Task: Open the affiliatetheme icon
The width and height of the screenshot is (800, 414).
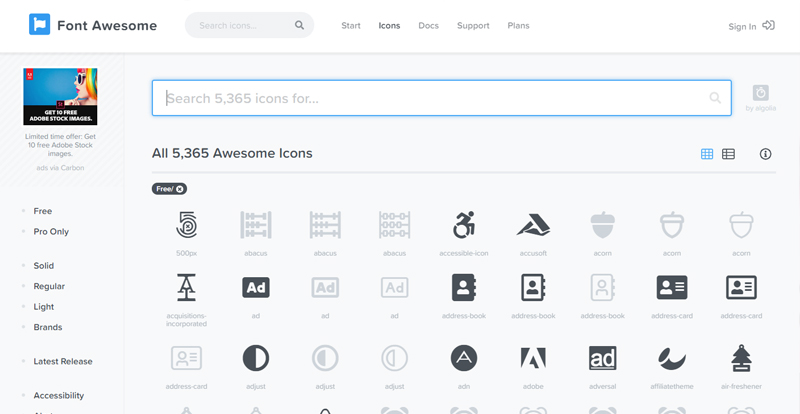Action: pos(671,358)
